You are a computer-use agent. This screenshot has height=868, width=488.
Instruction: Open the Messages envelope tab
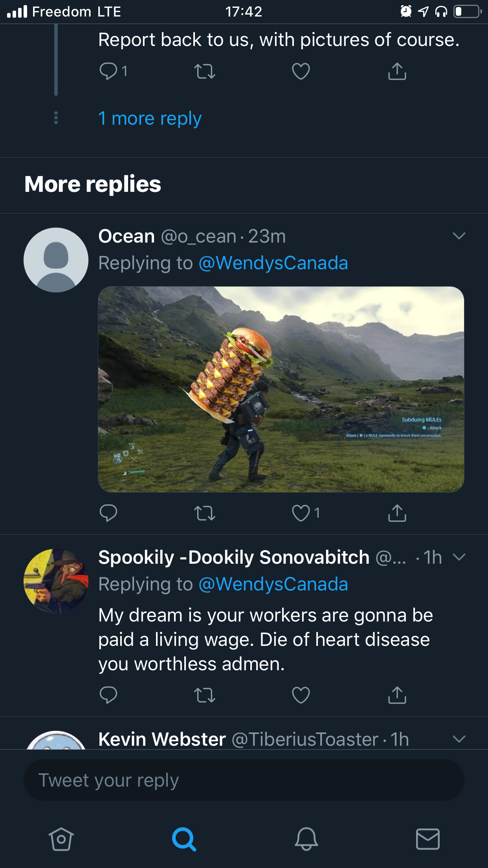pyautogui.click(x=427, y=839)
